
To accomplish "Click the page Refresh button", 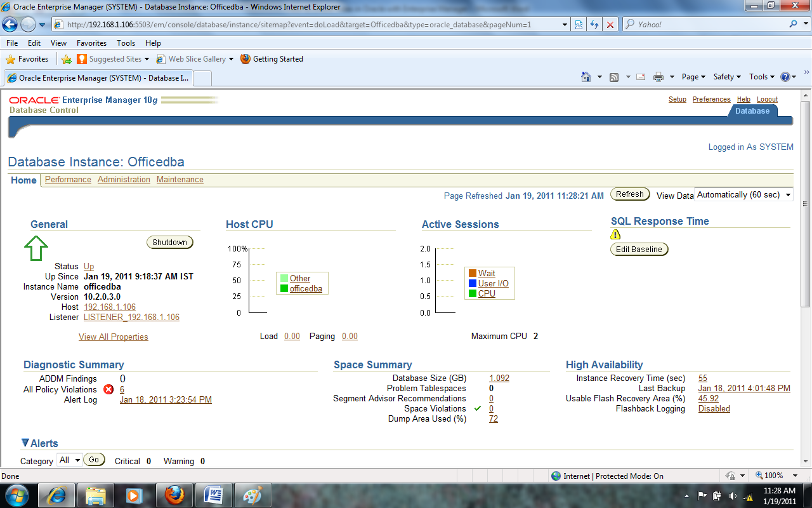I will coord(630,194).
